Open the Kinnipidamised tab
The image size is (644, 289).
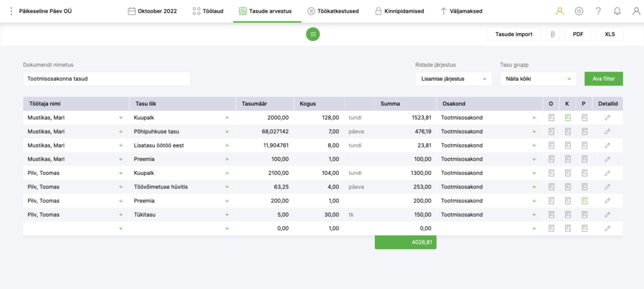click(x=399, y=11)
